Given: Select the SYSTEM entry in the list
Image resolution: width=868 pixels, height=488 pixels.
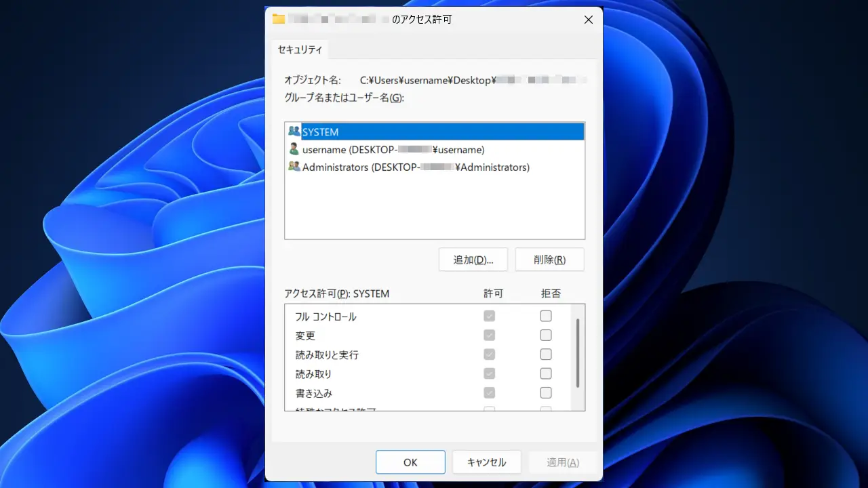Looking at the screenshot, I should point(321,132).
